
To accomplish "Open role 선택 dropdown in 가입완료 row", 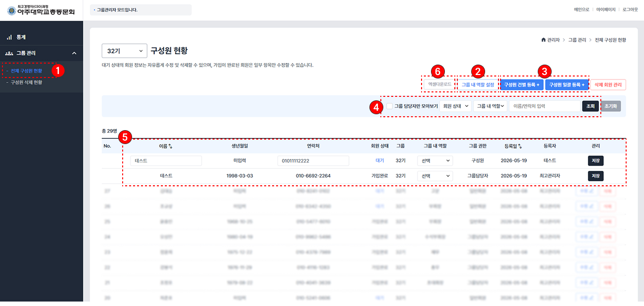I will tap(435, 176).
